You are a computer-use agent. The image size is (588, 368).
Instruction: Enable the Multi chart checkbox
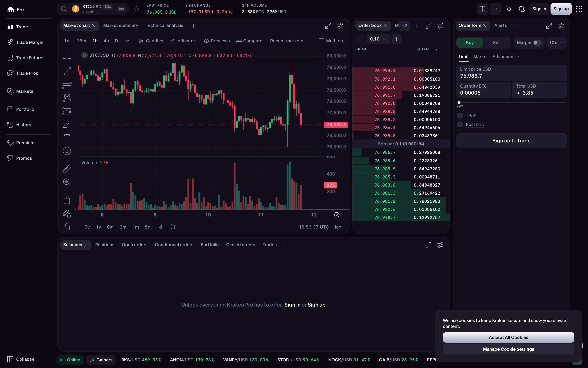(x=321, y=41)
